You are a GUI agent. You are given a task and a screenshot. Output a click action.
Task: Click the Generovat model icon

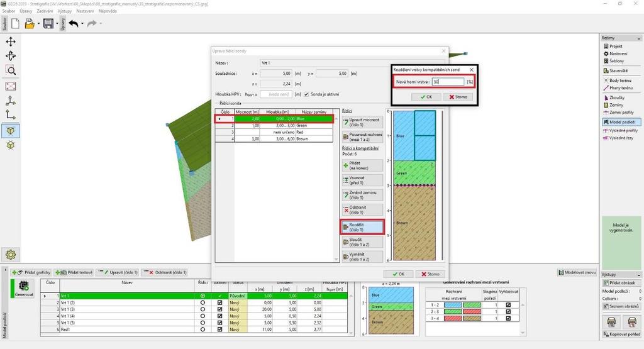(24, 289)
